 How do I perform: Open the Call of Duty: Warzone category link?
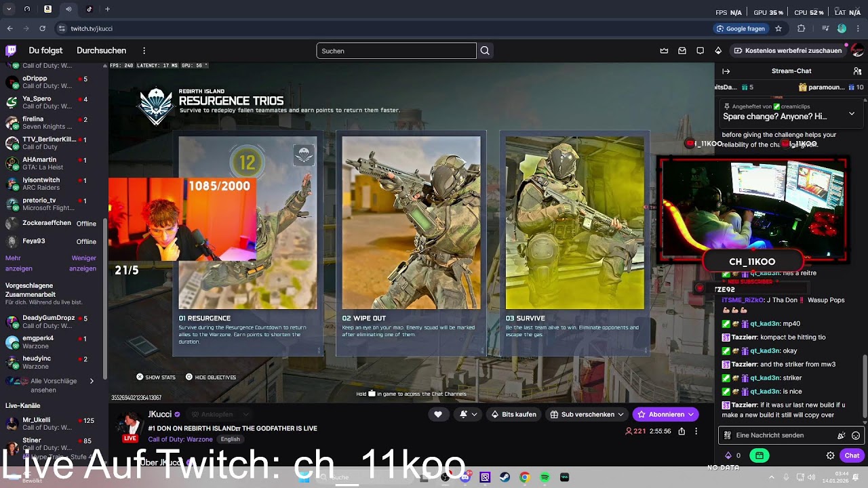[180, 439]
